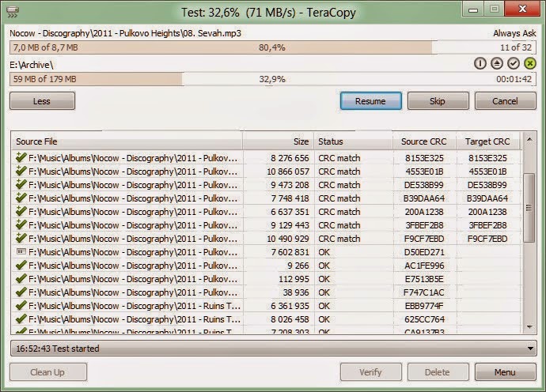The height and width of the screenshot is (392, 546).
Task: Click checkmark icon of 38 936 row
Action: pos(21,292)
